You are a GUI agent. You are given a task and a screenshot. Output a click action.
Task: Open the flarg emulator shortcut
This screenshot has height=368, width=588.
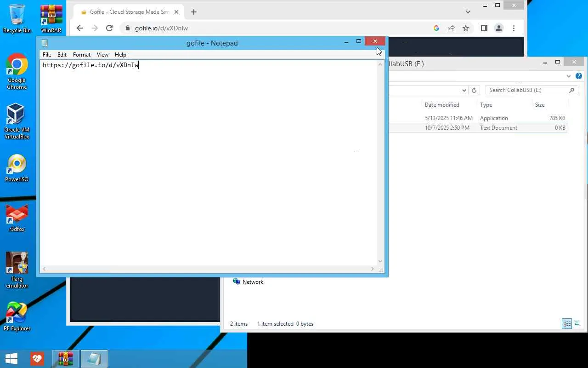pyautogui.click(x=17, y=270)
